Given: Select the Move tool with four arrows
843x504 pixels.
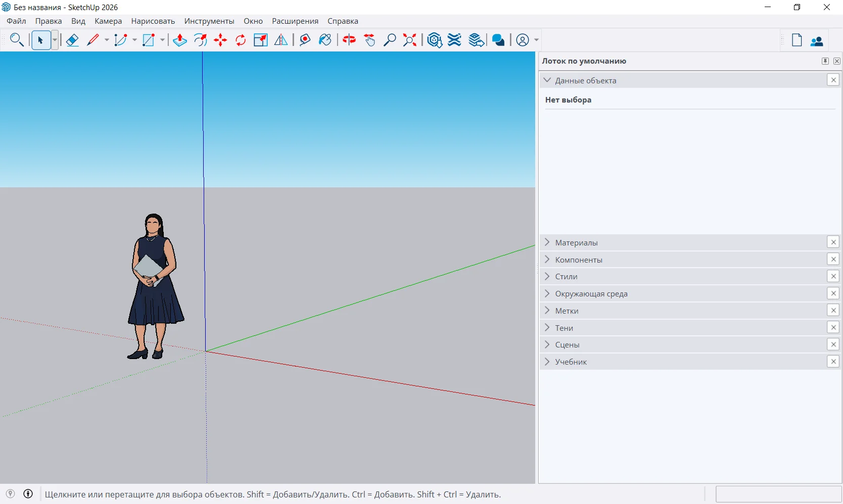Looking at the screenshot, I should (220, 40).
